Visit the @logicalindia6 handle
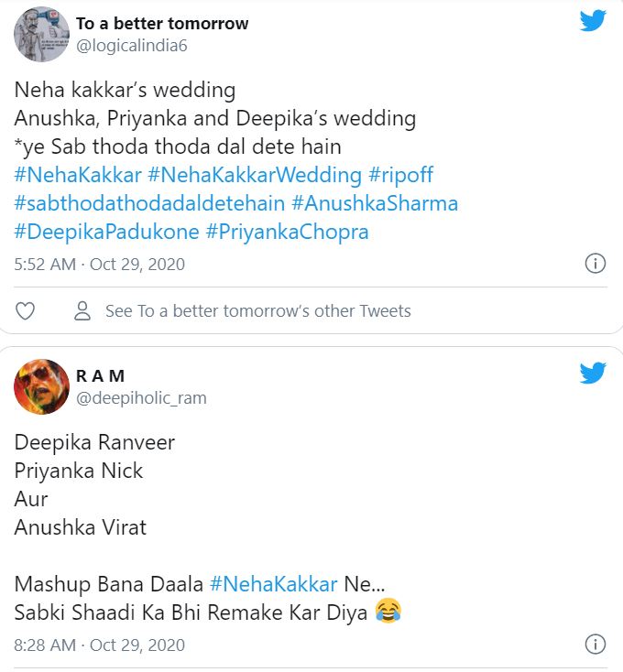 click(x=132, y=45)
